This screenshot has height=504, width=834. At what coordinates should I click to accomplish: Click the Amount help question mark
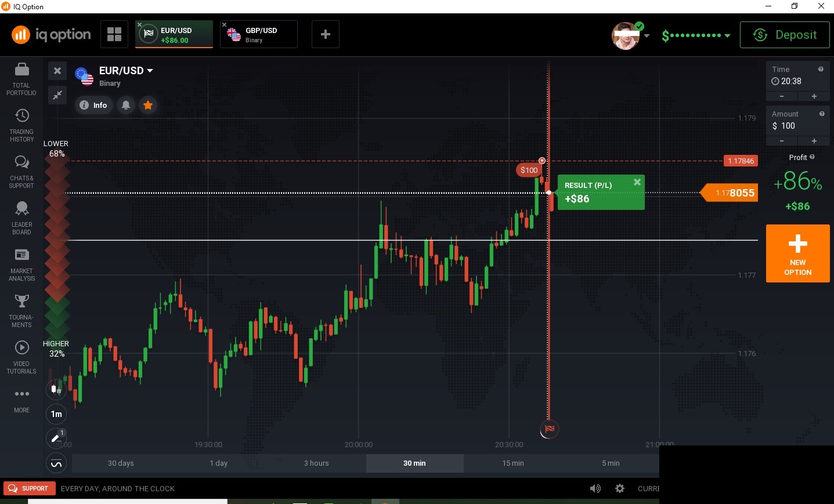(822, 114)
